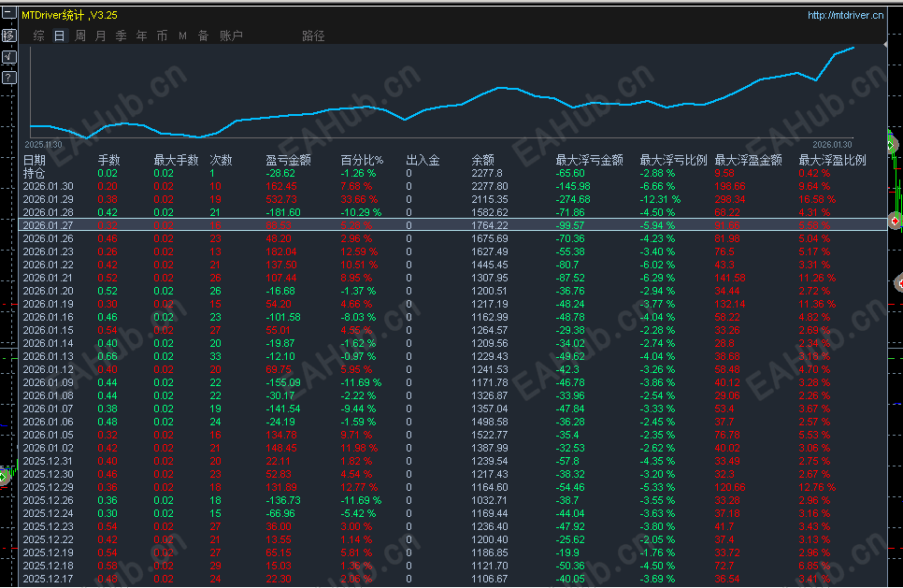This screenshot has height=588, width=903.
Task: Click the 移 icon in the left sidebar
Action: point(9,36)
